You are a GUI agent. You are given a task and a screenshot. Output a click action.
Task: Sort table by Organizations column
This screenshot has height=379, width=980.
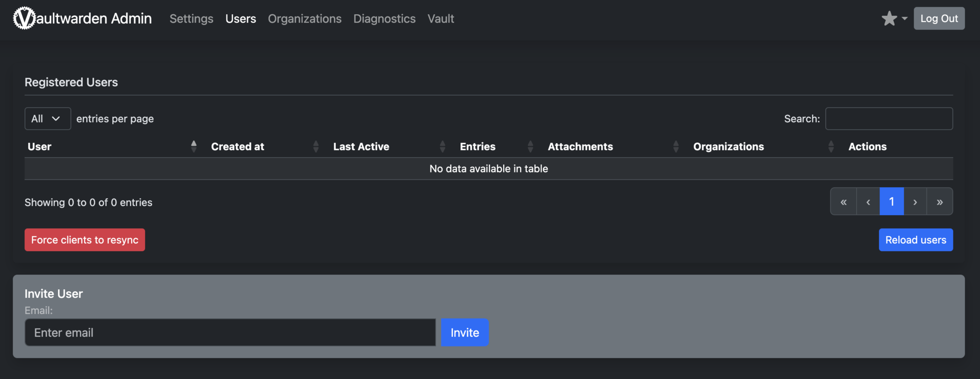[x=764, y=146]
